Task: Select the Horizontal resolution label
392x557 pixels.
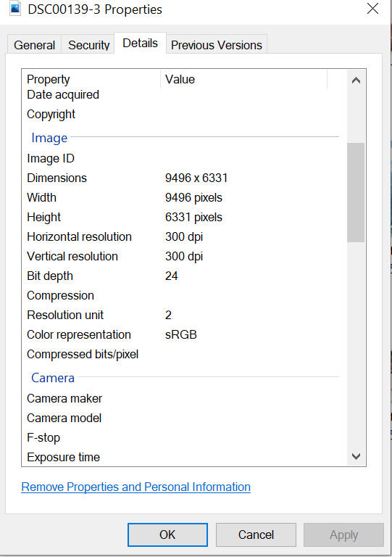Action: tap(79, 236)
